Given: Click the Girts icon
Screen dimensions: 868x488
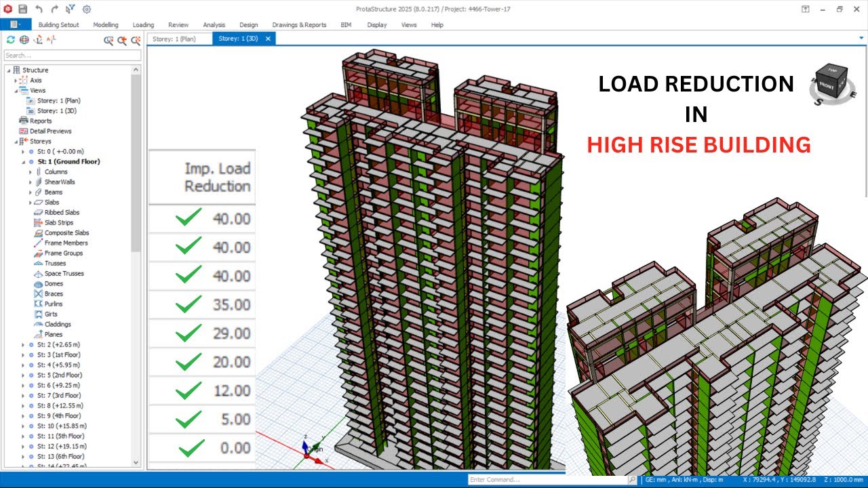Looking at the screenshot, I should (x=39, y=314).
